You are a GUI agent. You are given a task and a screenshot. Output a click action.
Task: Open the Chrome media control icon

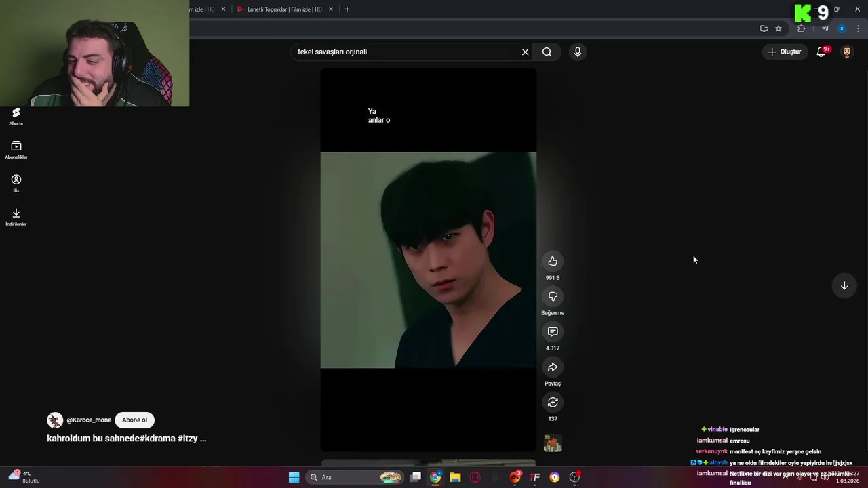tap(825, 28)
